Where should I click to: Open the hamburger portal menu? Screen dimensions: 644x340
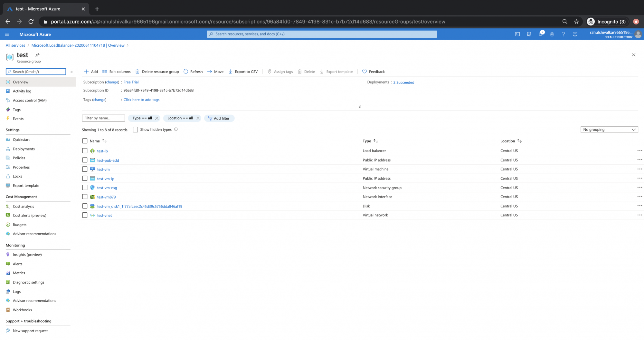click(x=7, y=34)
